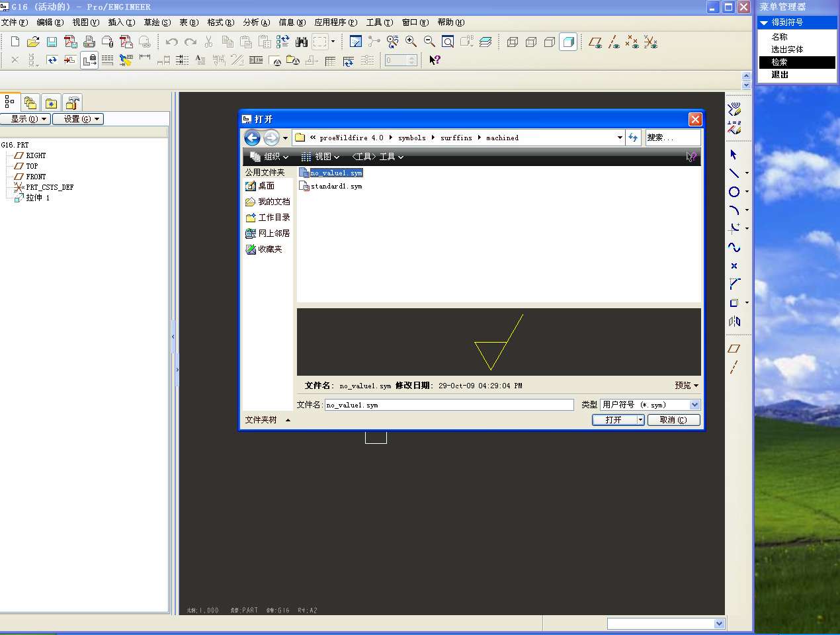Viewport: 840px width, 635px height.
Task: Open the 插入 menu
Action: point(121,22)
